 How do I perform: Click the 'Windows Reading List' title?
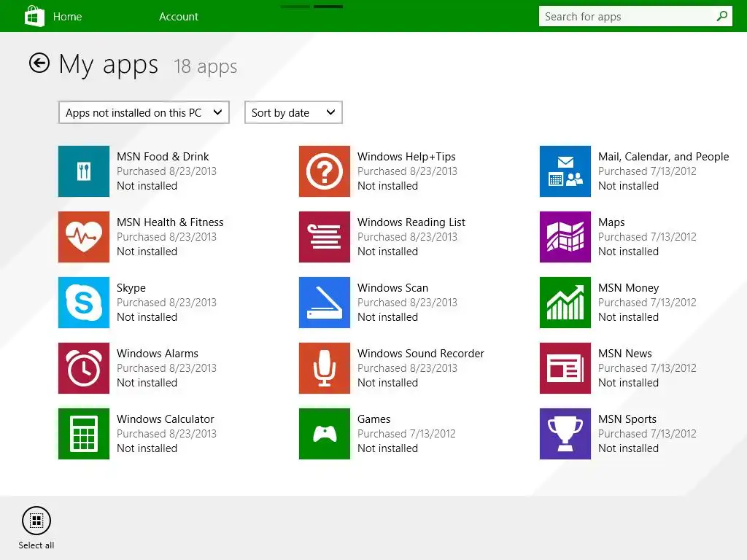[411, 222]
